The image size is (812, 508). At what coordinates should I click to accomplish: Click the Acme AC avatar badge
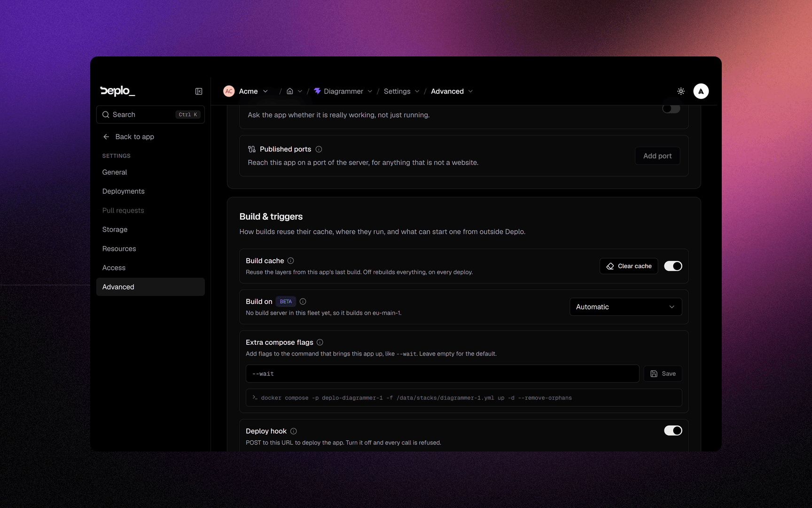pos(229,91)
